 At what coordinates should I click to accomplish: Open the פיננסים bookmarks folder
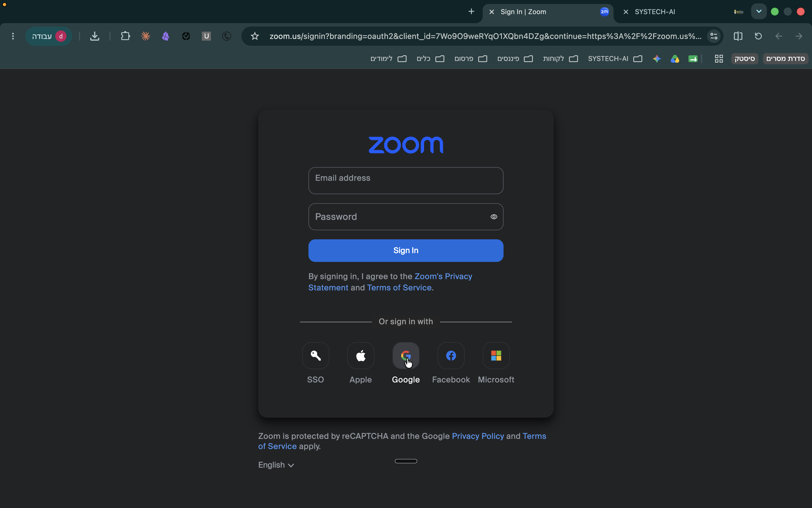click(x=515, y=59)
